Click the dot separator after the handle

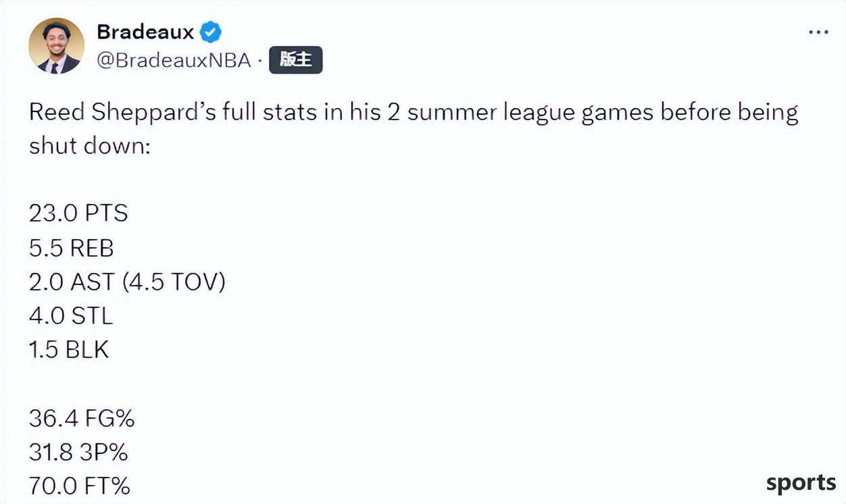260,61
